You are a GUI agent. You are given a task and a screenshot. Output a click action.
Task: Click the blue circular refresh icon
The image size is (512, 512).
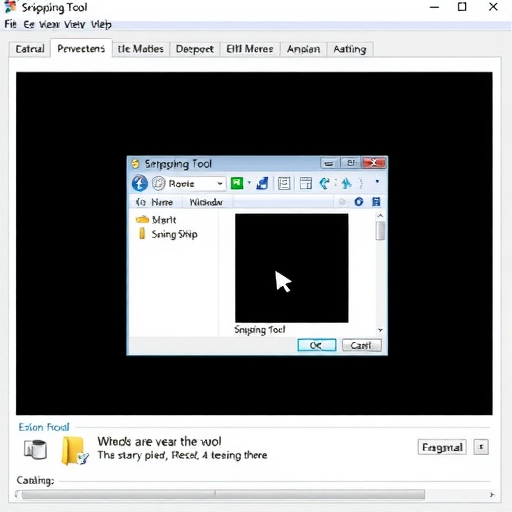359,202
